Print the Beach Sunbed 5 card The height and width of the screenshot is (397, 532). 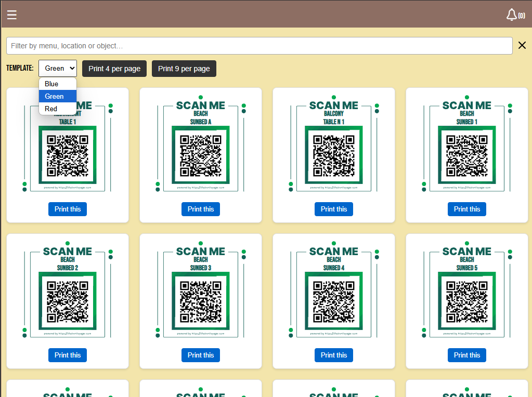click(467, 355)
